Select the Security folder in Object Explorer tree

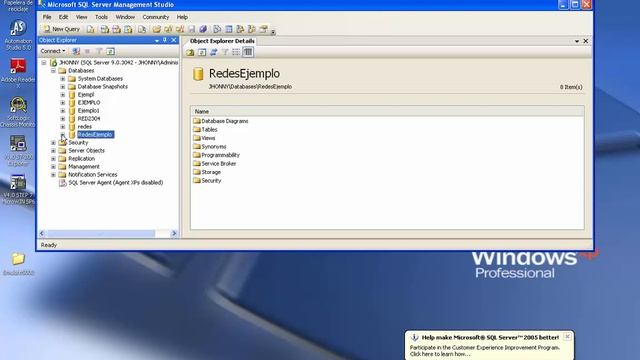coord(78,142)
